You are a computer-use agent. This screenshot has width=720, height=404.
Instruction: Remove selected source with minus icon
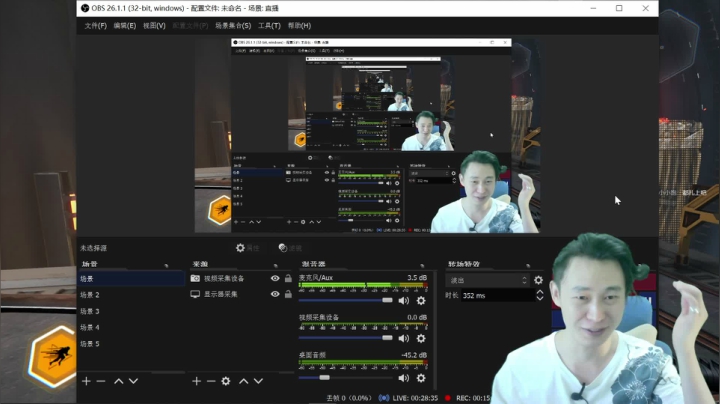point(211,381)
